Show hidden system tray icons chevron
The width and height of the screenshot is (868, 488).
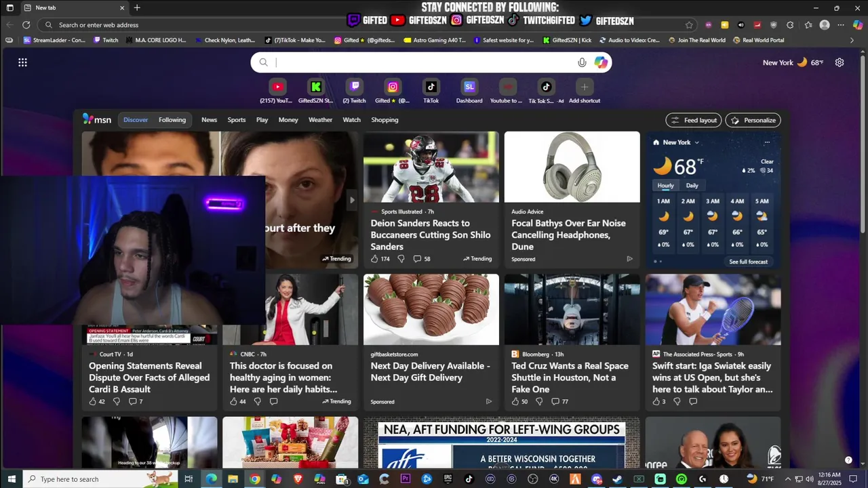coord(787,479)
